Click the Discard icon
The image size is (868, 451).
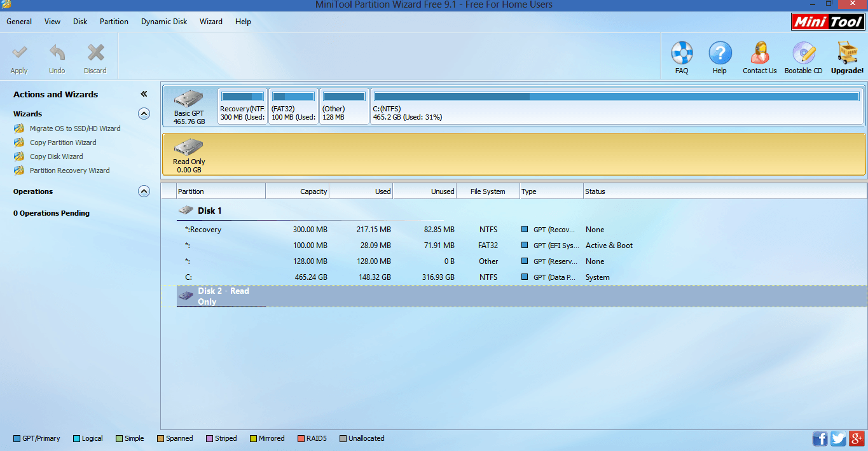click(95, 57)
